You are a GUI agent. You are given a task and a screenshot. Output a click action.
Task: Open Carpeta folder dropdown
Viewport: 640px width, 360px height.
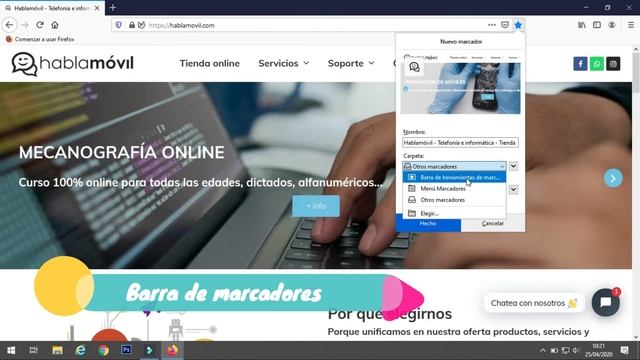454,166
